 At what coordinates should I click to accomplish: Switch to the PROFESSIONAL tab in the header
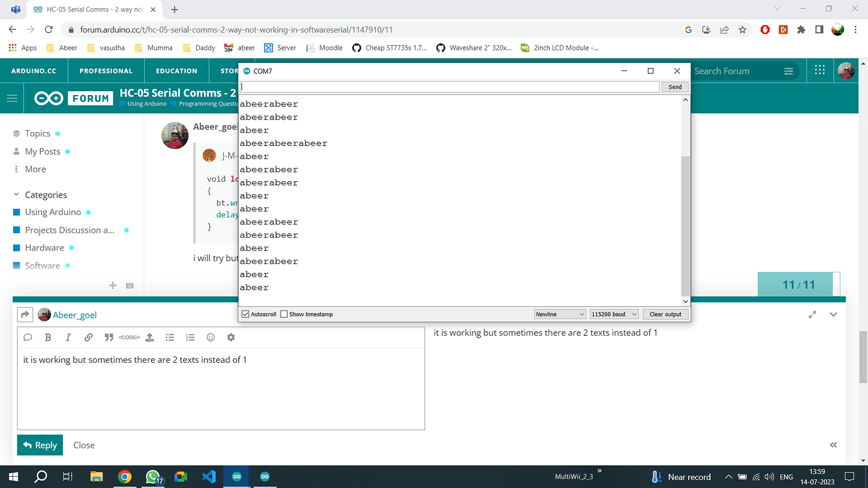(x=105, y=70)
